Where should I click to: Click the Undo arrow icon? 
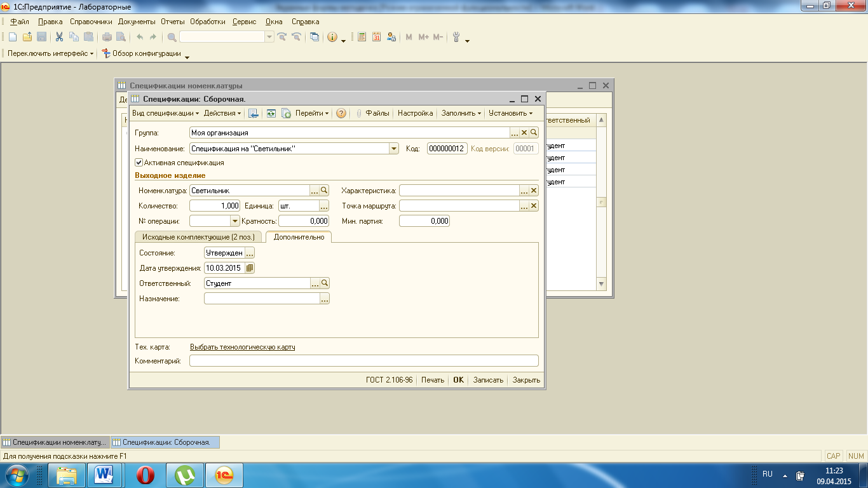coord(140,37)
